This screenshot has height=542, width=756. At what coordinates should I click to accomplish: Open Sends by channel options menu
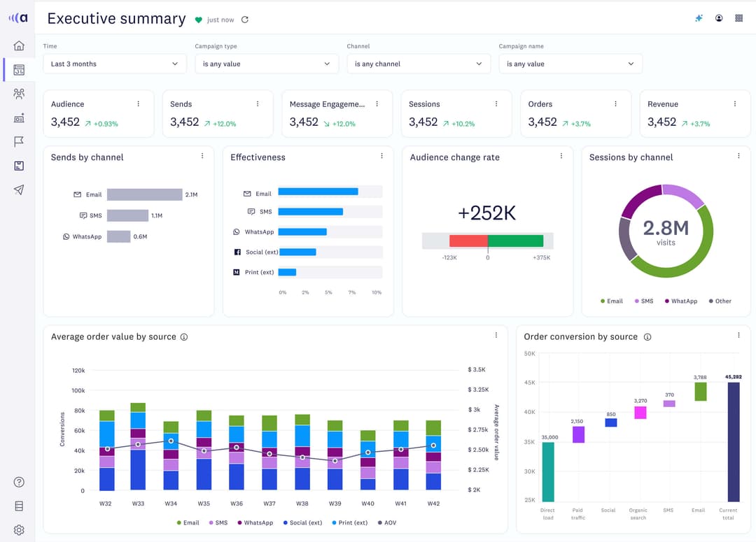pyautogui.click(x=202, y=156)
